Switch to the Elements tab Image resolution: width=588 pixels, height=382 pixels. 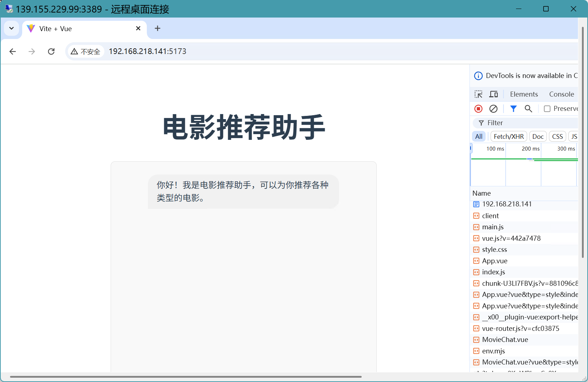(524, 94)
